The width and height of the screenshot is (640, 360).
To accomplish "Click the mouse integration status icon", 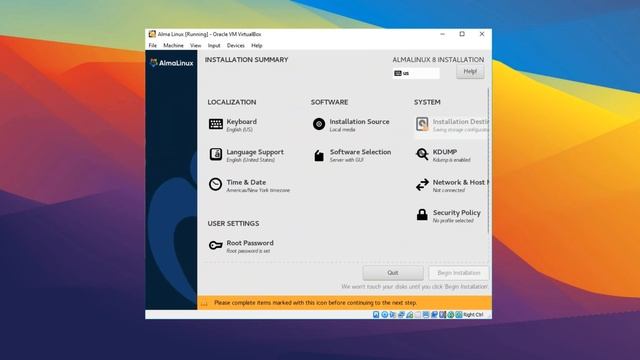I will point(451,315).
